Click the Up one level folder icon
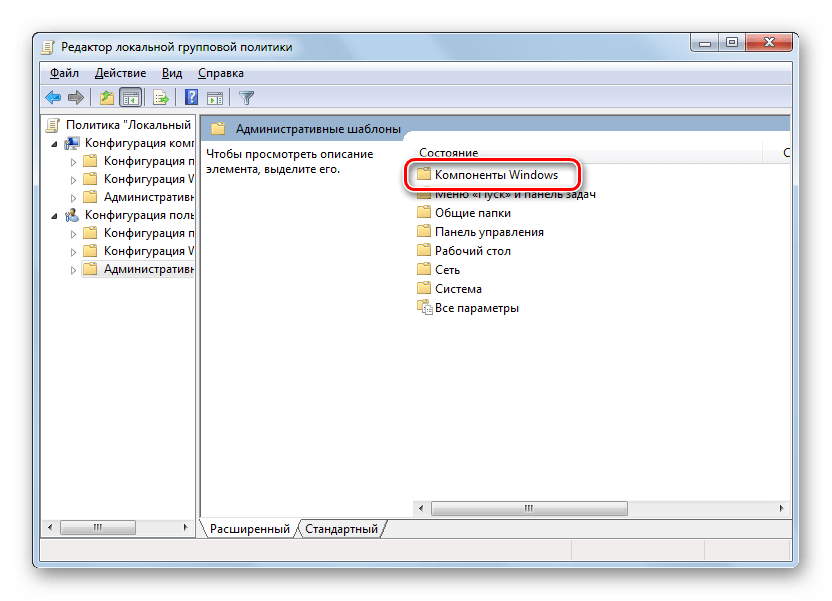832x601 pixels. click(106, 97)
